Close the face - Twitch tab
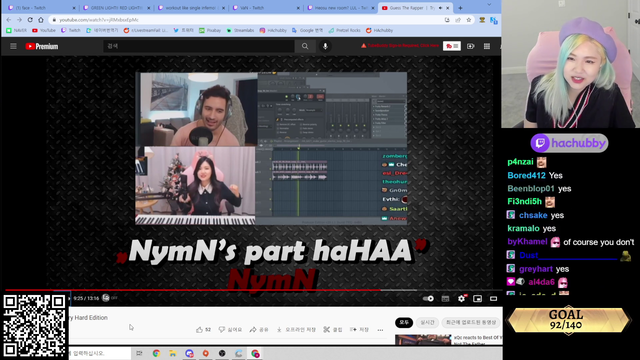 click(x=74, y=8)
